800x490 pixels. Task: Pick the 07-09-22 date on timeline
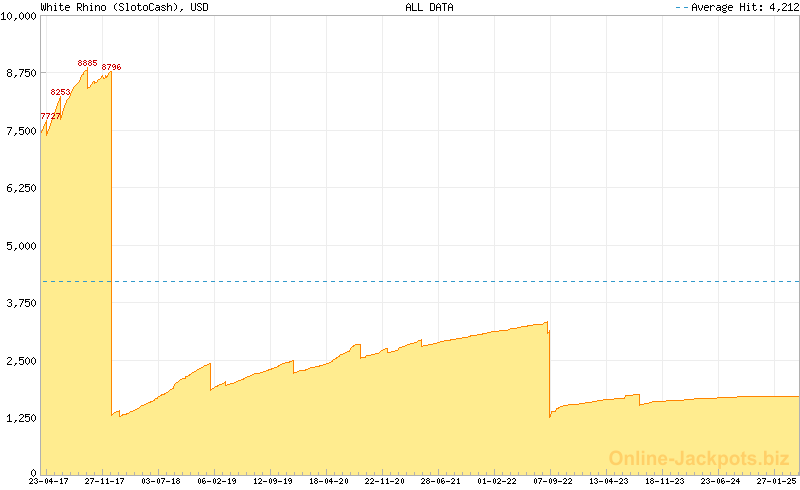click(x=553, y=481)
